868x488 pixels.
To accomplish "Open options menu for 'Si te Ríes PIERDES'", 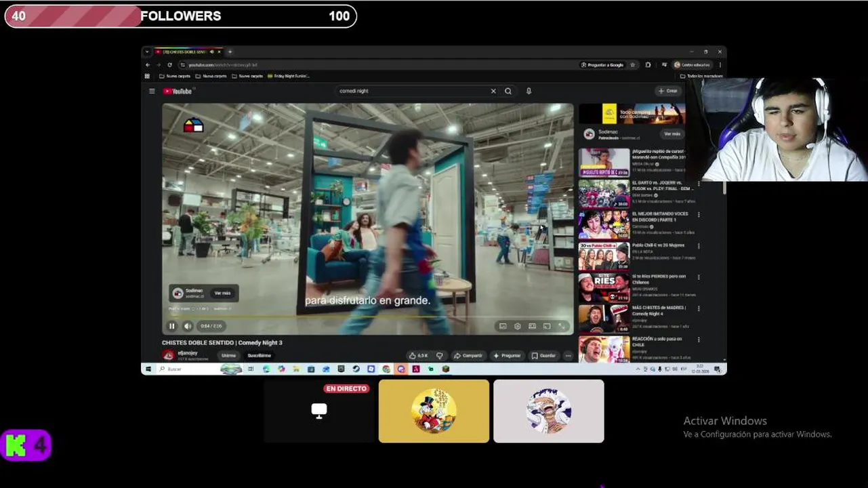I will [x=699, y=277].
